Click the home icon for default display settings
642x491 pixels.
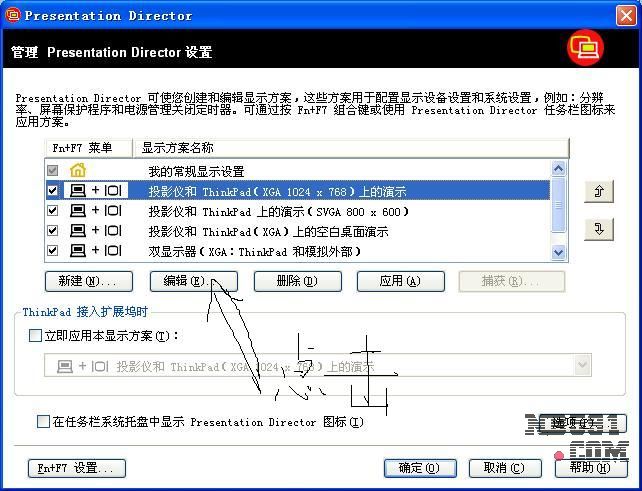pyautogui.click(x=78, y=170)
